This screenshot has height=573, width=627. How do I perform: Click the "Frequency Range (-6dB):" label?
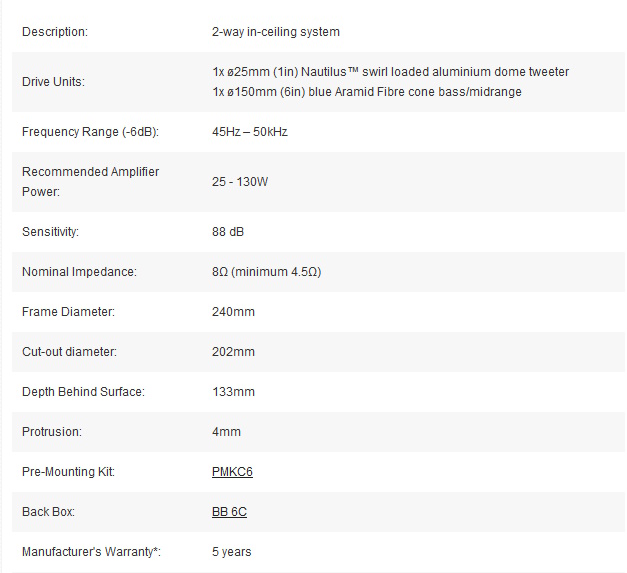click(x=90, y=132)
